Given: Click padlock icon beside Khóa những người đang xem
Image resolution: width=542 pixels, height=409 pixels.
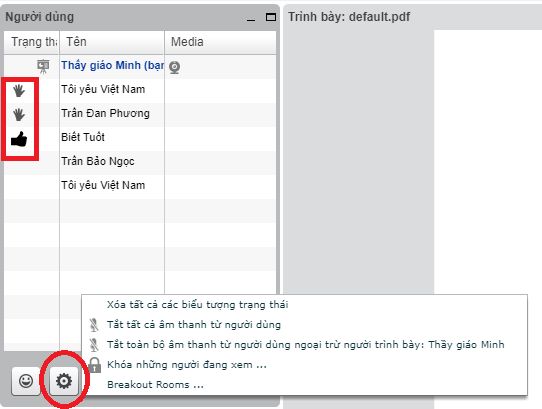Looking at the screenshot, I should [94, 365].
